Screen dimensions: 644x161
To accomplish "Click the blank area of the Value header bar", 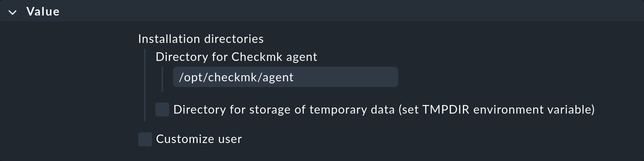I will click(352, 11).
